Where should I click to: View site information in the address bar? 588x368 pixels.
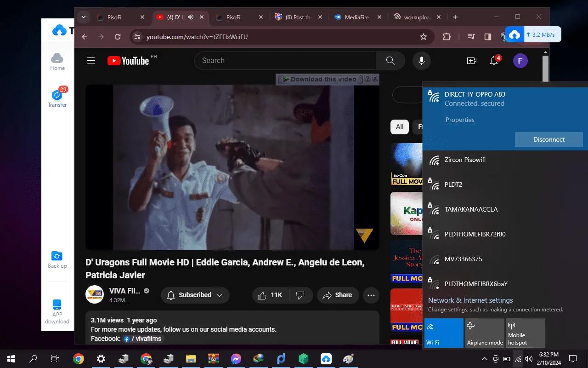pos(138,37)
